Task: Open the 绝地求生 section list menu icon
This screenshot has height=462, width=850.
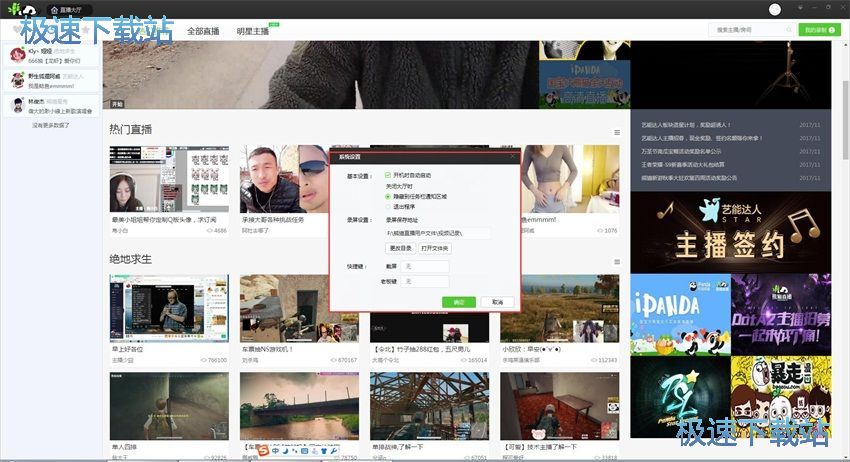Action: 617,262
